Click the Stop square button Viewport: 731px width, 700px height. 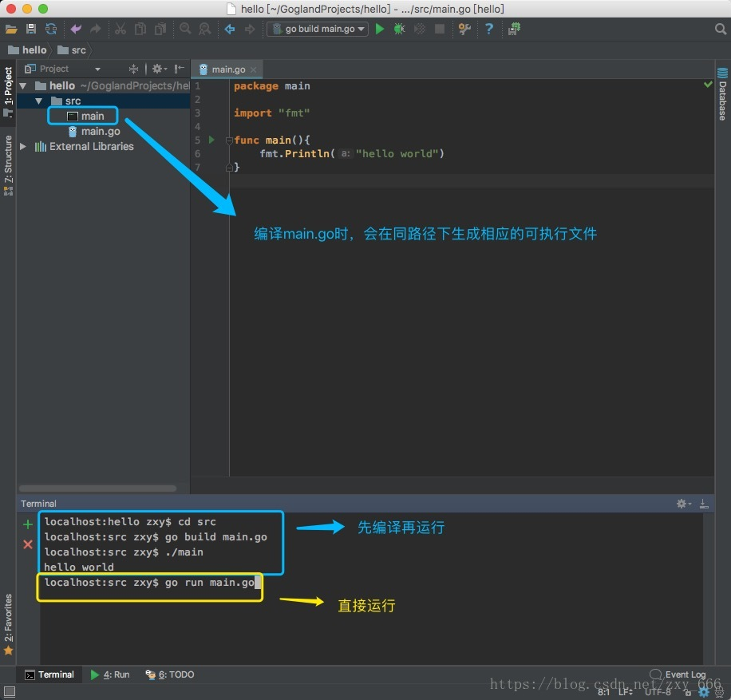tap(439, 29)
